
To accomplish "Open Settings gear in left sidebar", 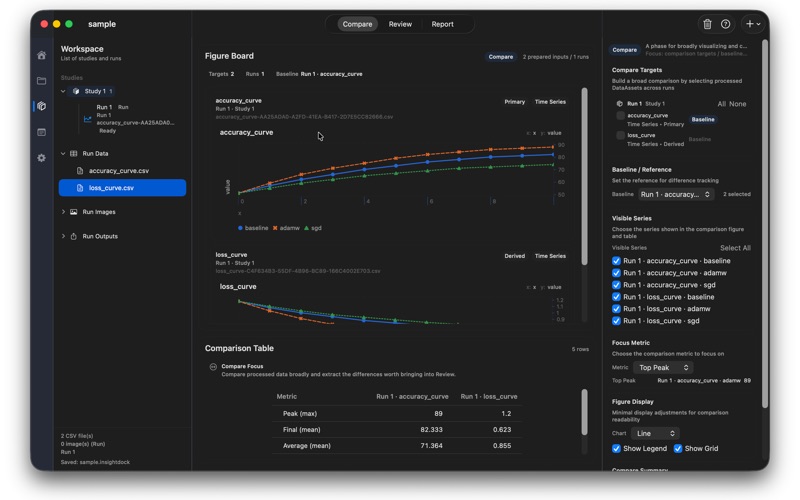I will 41,158.
